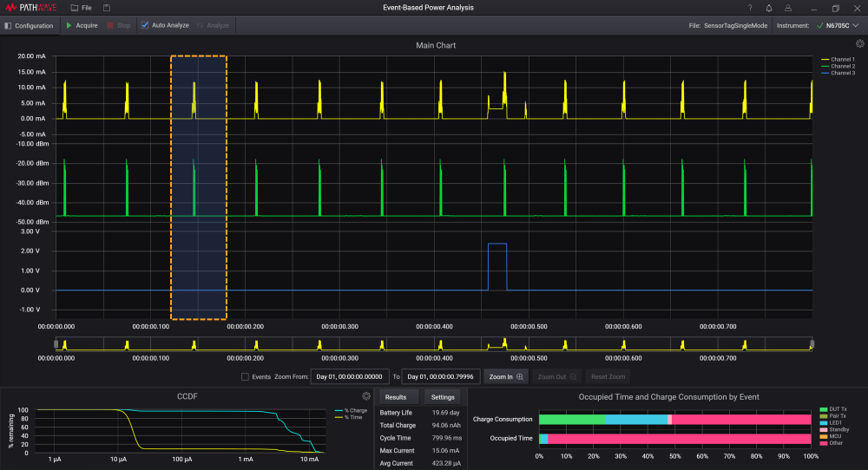The width and height of the screenshot is (868, 470).
Task: Enable the Events checkbox
Action: [x=244, y=377]
